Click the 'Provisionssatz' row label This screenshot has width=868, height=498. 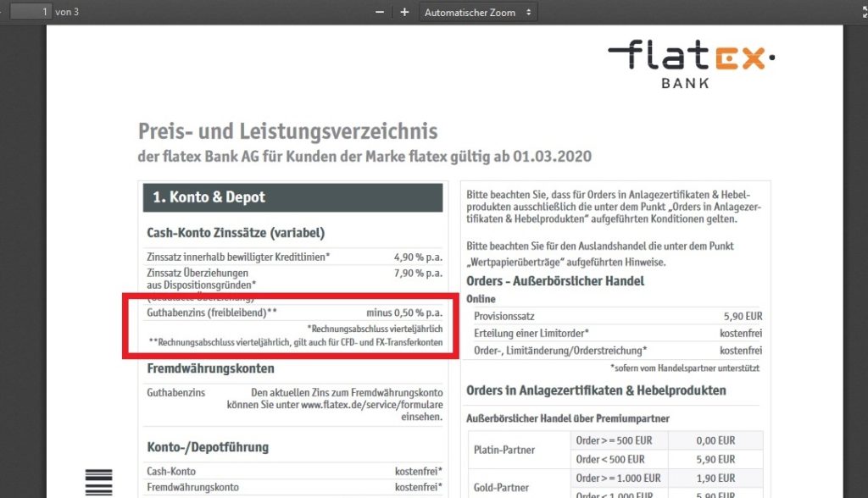(x=504, y=317)
